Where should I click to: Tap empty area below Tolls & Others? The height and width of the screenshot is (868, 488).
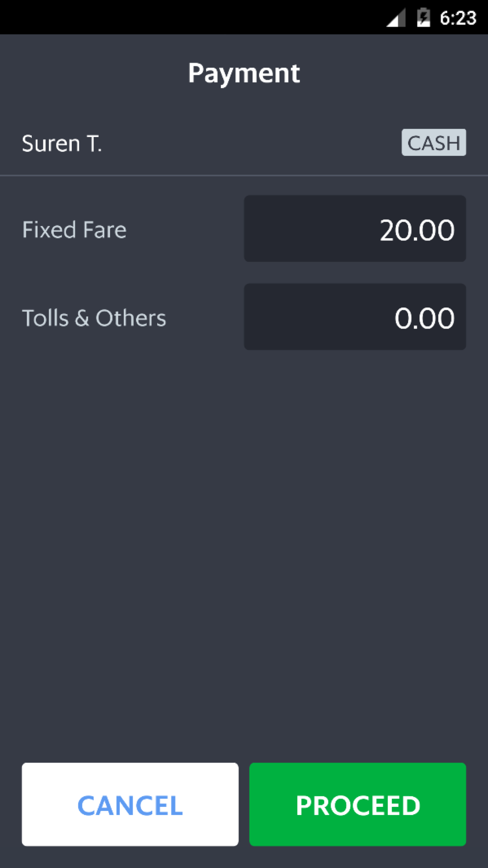244,542
